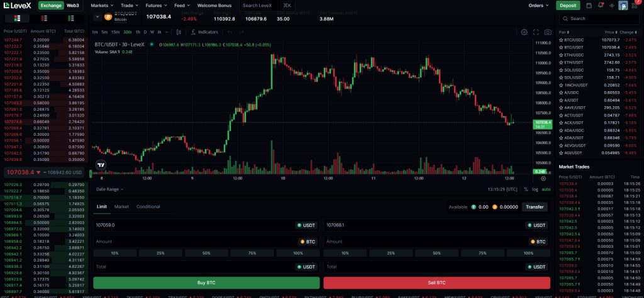Open the Orders dropdown
The height and width of the screenshot is (298, 644).
(538, 5)
